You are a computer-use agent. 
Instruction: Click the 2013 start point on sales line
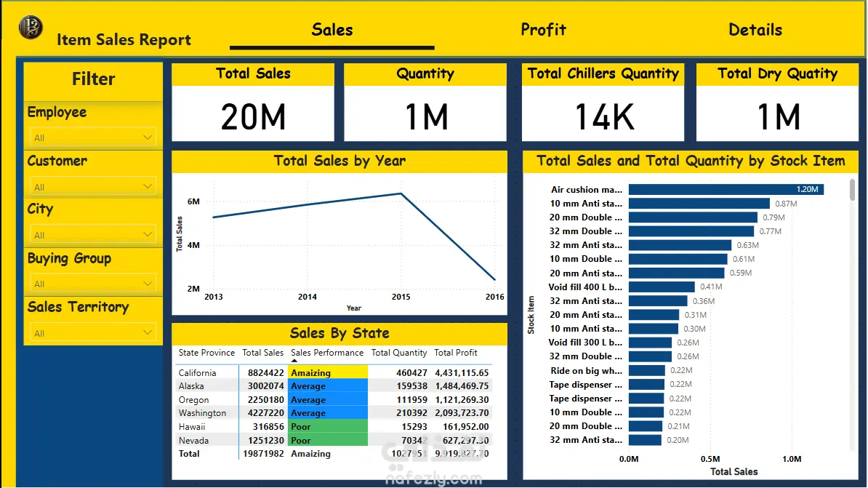click(214, 217)
